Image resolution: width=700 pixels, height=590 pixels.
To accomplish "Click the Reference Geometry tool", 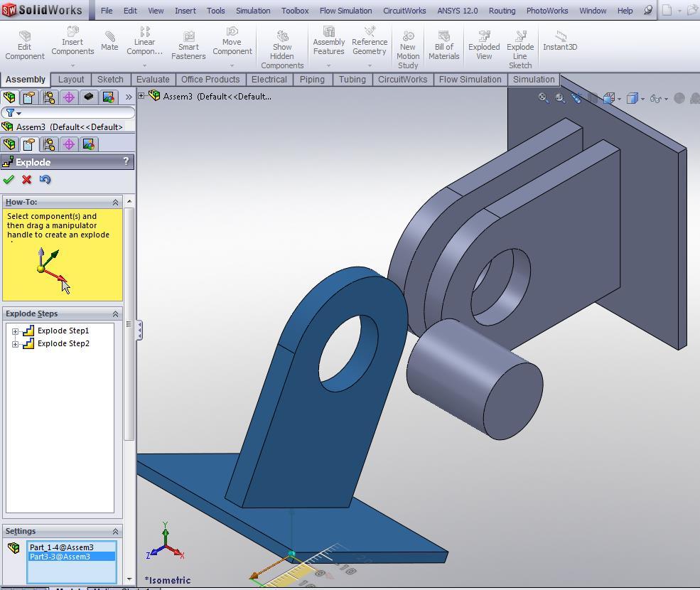I will pyautogui.click(x=370, y=41).
